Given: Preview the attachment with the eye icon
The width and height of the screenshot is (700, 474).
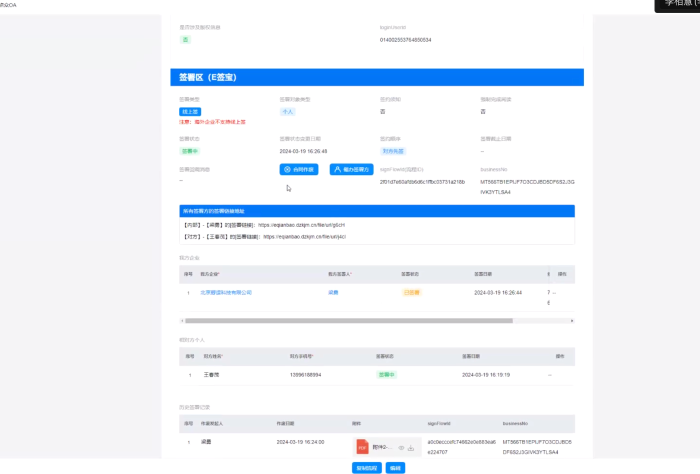Looking at the screenshot, I should pyautogui.click(x=400, y=448).
